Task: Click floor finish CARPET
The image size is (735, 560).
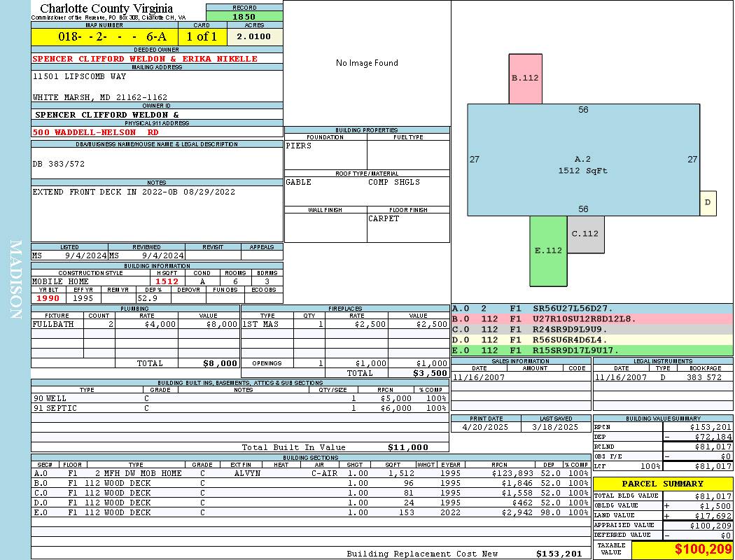Action: point(384,218)
